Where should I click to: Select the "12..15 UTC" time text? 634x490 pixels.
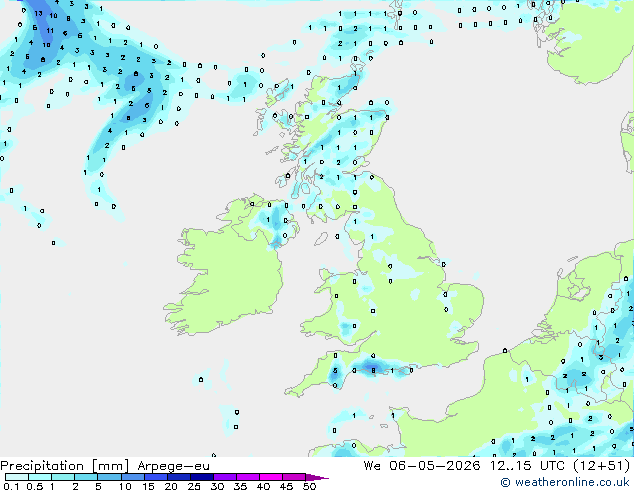(527, 466)
